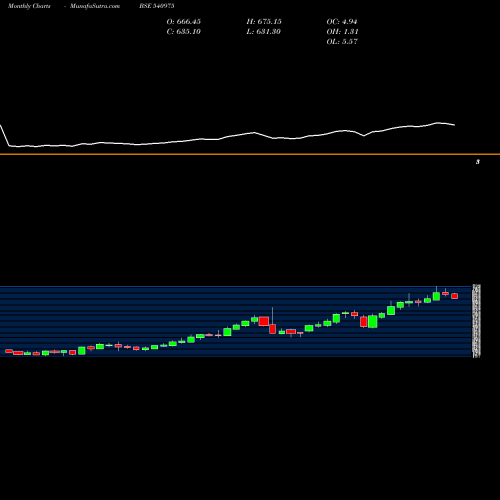Click the 'Monthly Charts' title text
Viewport: 500px width, 500px height.
pyautogui.click(x=29, y=6)
